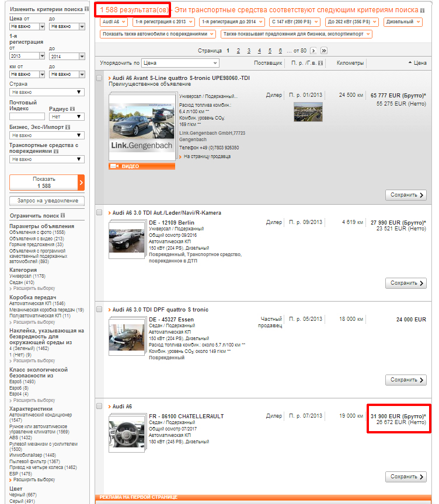Click info icon next to Бизнес, Экс-/Импорт
439x504 pixels.
(68, 127)
